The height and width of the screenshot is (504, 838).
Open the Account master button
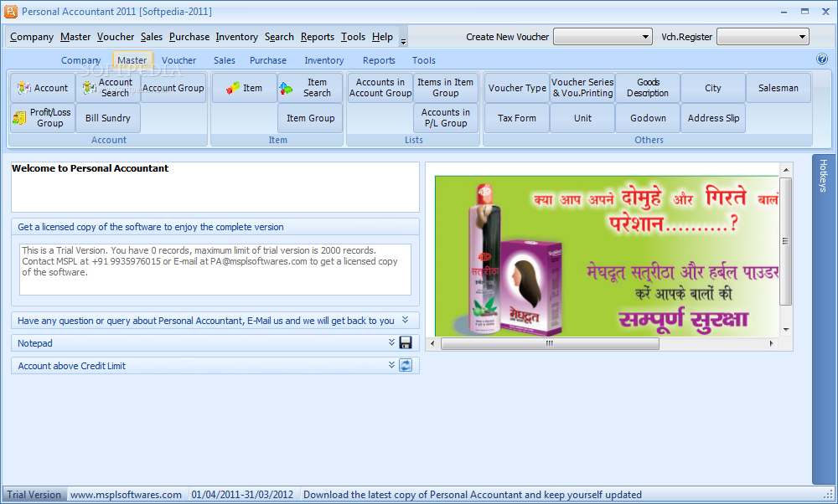(x=43, y=88)
